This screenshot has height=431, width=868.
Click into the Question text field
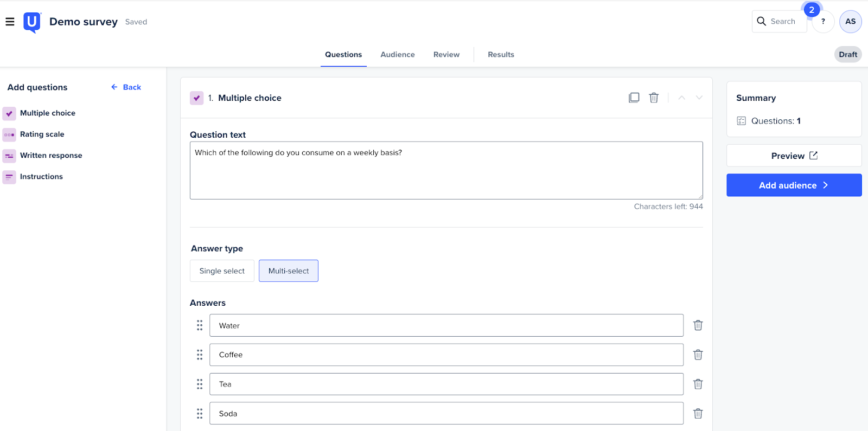click(446, 170)
